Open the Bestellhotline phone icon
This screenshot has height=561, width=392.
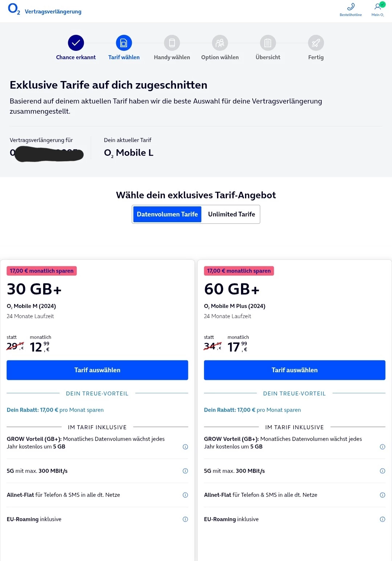[351, 7]
